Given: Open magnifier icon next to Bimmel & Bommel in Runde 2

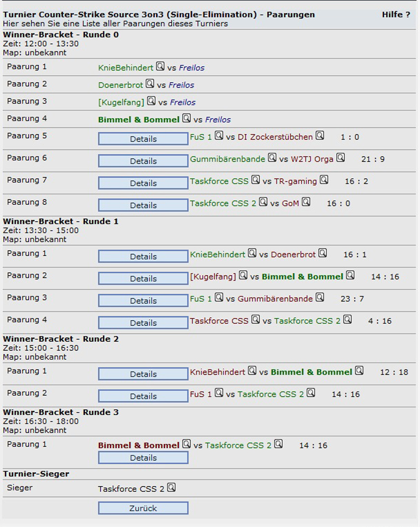Looking at the screenshot, I should 359,371.
